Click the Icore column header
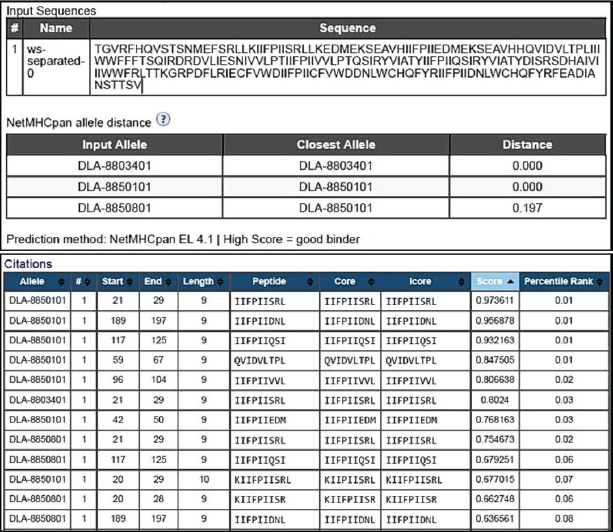Image resolution: width=613 pixels, height=532 pixels. click(425, 282)
